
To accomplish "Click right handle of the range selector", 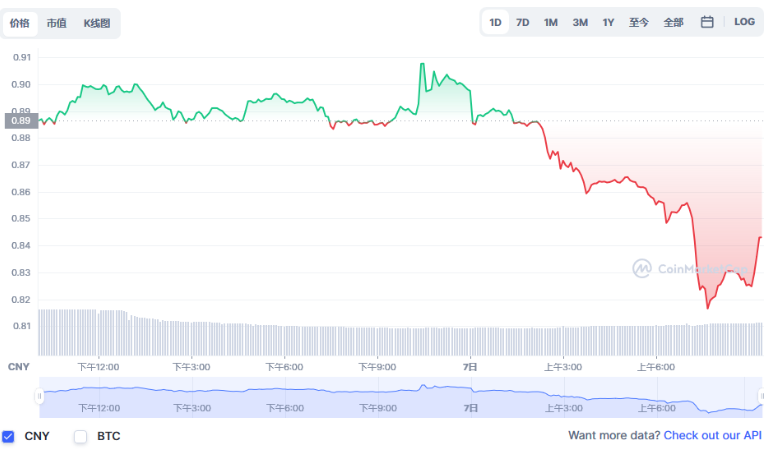I will pos(762,397).
